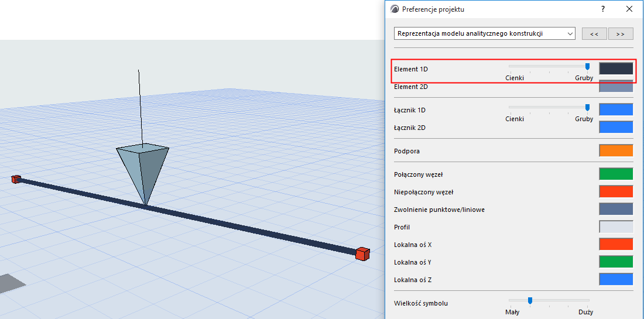Screen dimensions: 644x319
Task: Open the Profil color swatch
Action: 616,227
